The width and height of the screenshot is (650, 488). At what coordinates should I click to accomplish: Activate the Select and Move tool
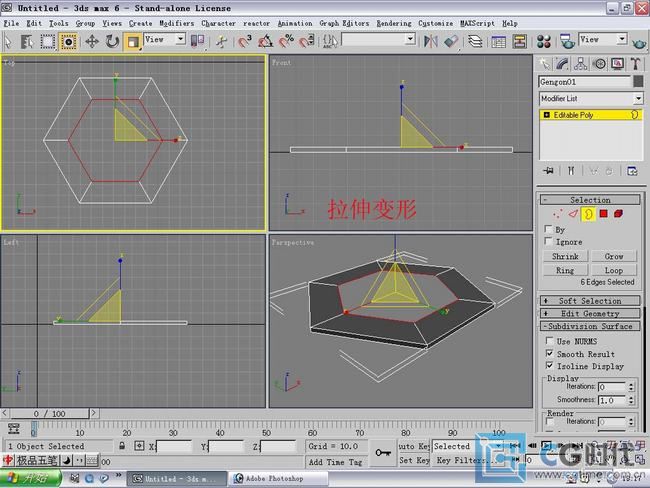pos(92,41)
